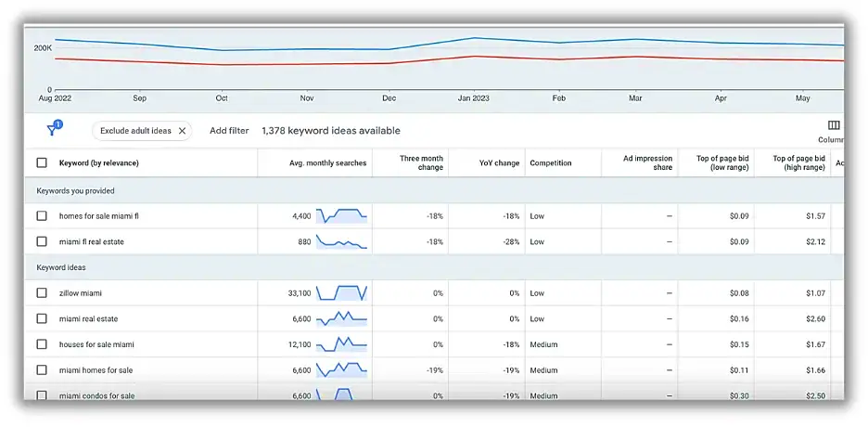Click the houses for sale miami sparkline
This screenshot has height=427, width=868.
341,344
